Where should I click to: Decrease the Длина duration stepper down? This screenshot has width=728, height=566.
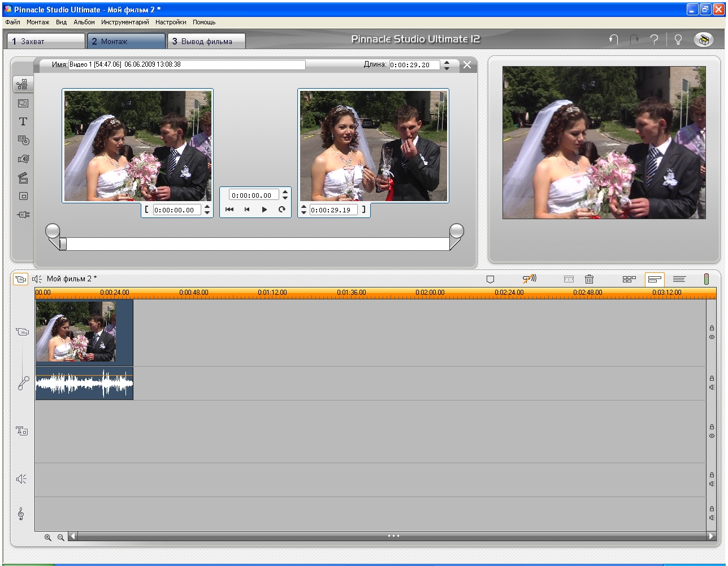click(447, 68)
